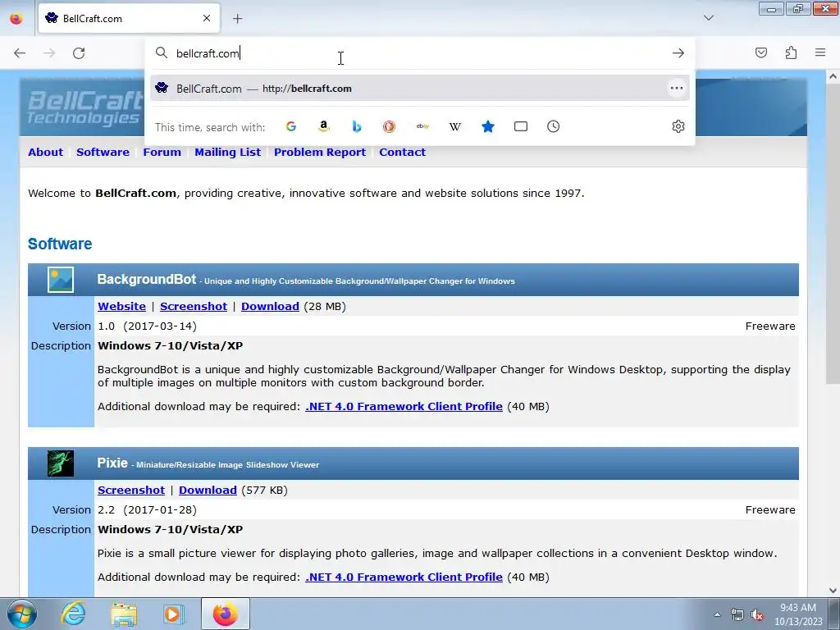Screen dimensions: 840x630
Task: Click version text '2.2 (2017-01-28)'
Action: 148,510
